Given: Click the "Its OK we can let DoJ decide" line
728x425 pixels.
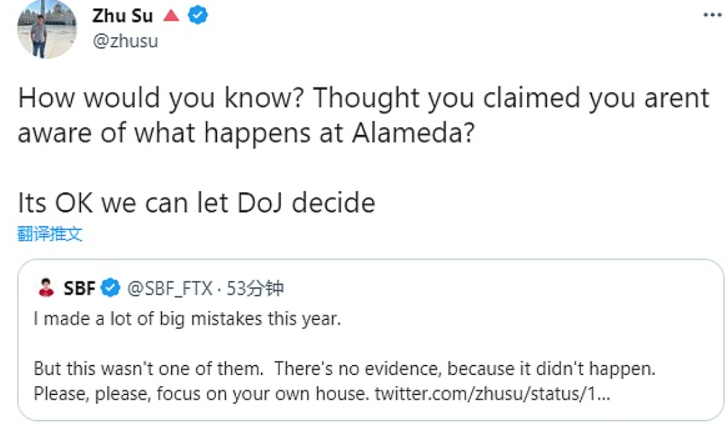Looking at the screenshot, I should click(196, 203).
